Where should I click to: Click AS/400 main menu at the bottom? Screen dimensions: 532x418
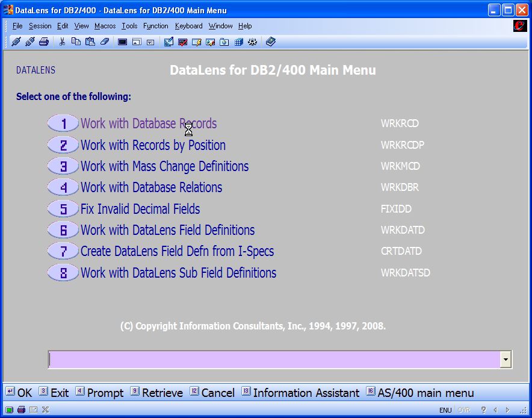[425, 393]
